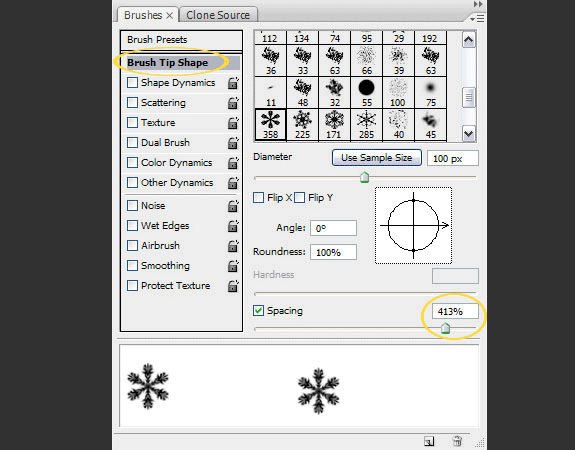Click the Use Sample Size button

[377, 158]
